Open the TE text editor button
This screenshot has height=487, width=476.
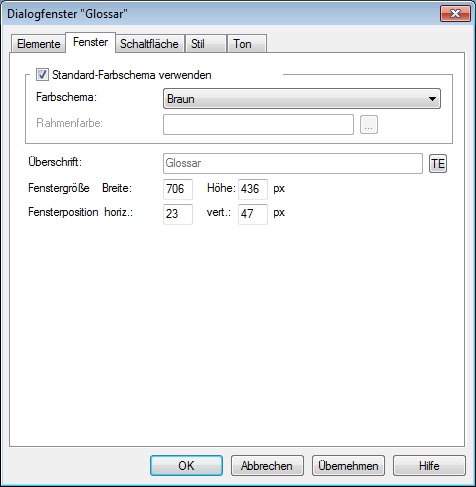438,164
